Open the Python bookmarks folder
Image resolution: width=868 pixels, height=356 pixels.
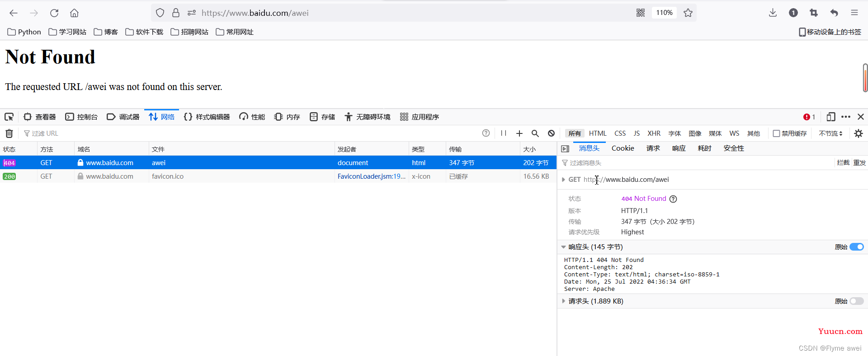(24, 32)
